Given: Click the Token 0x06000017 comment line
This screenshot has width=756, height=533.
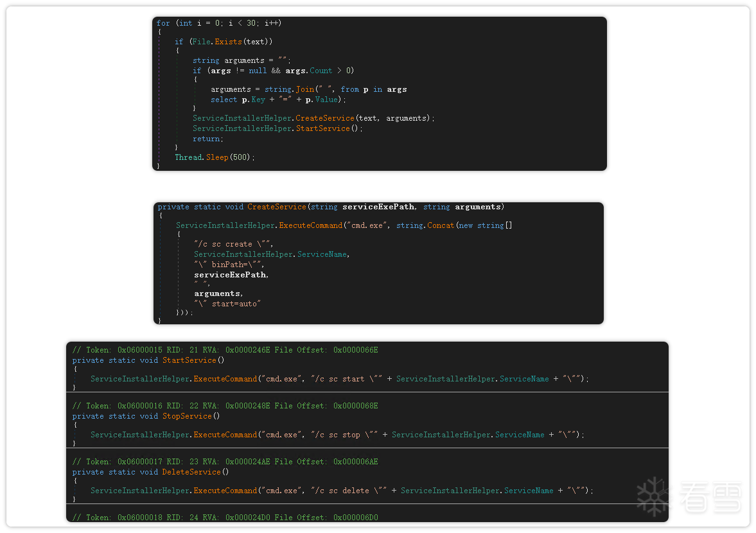Looking at the screenshot, I should click(225, 462).
